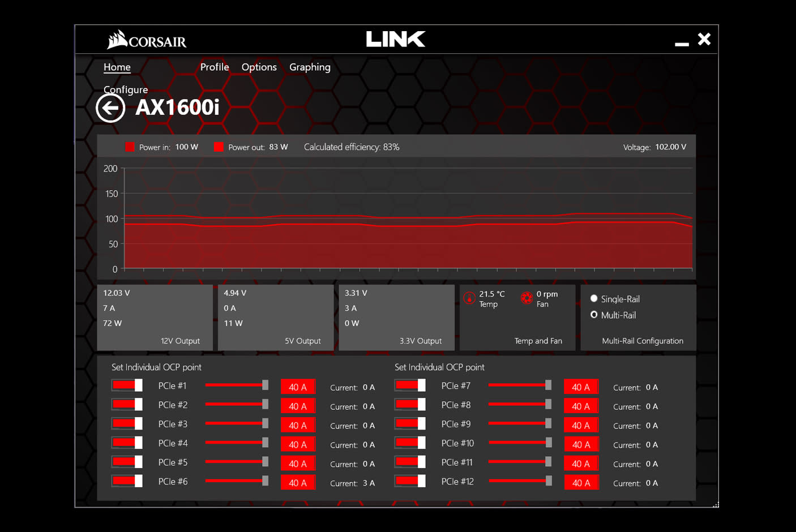Toggle the PCIe #1 OCP switch
The width and height of the screenshot is (796, 532).
click(127, 386)
